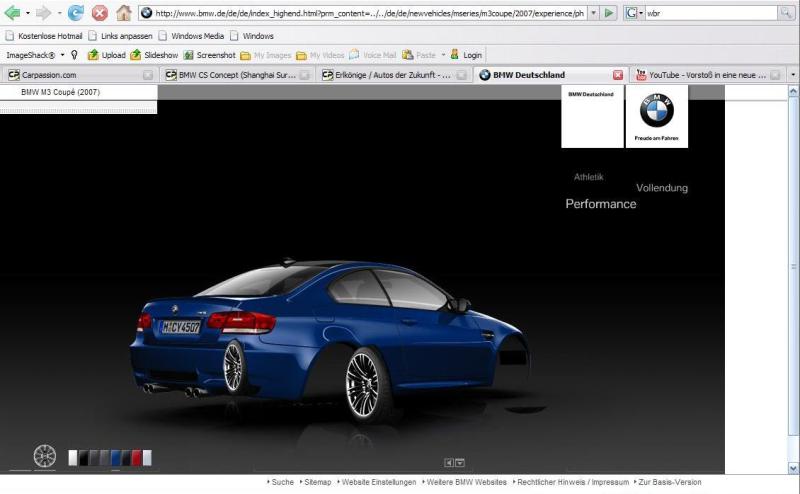Screen dimensions: 800x494
Task: Go to the browser home page icon
Action: (x=124, y=13)
